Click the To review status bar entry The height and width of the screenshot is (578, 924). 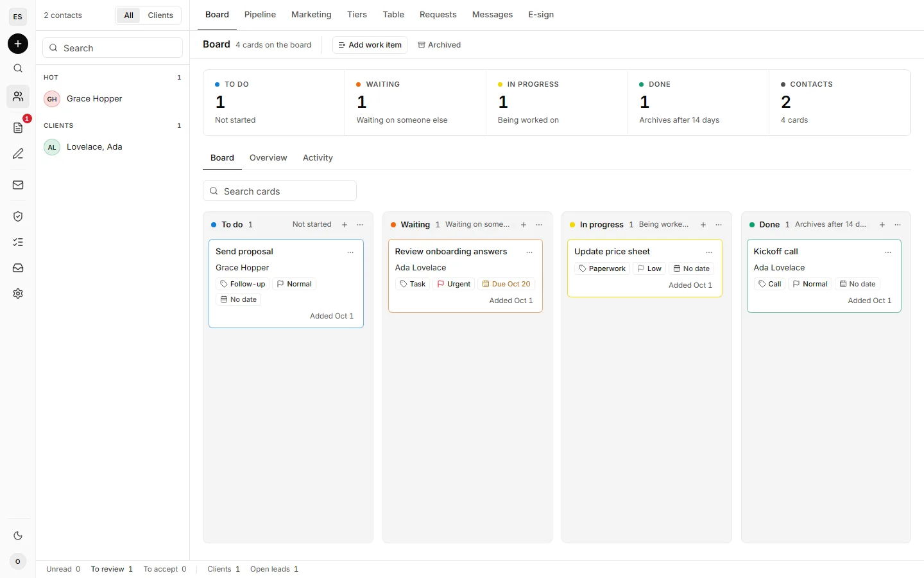[112, 569]
